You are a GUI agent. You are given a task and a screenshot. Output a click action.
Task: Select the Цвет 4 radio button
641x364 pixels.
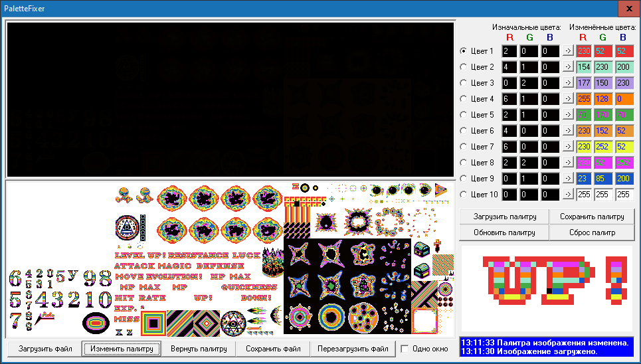coord(463,99)
